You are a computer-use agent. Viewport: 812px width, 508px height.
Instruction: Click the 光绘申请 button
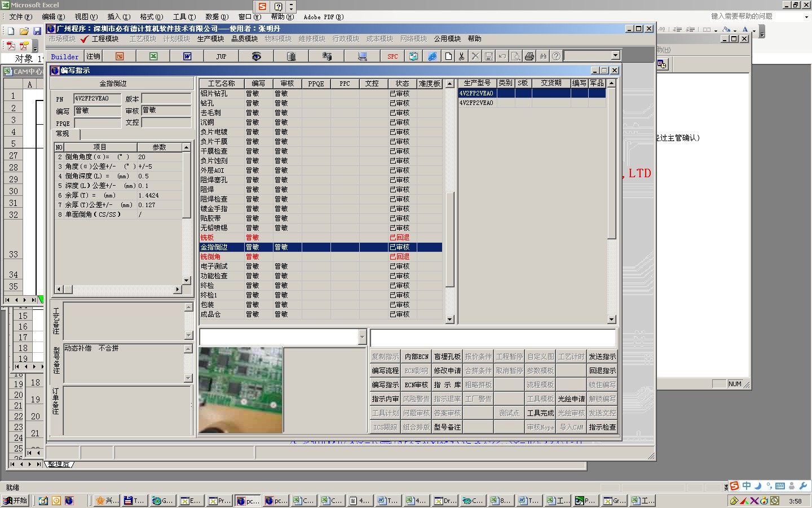(x=571, y=399)
